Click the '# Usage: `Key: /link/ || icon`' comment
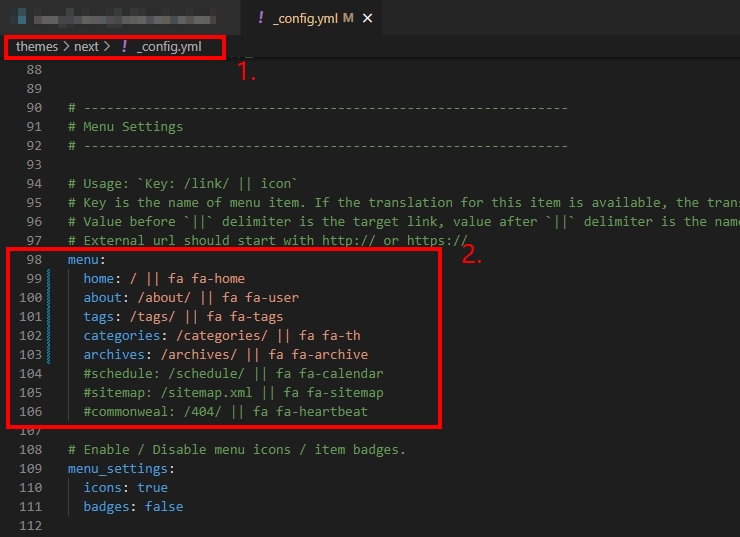The width and height of the screenshot is (740, 537). 182,184
